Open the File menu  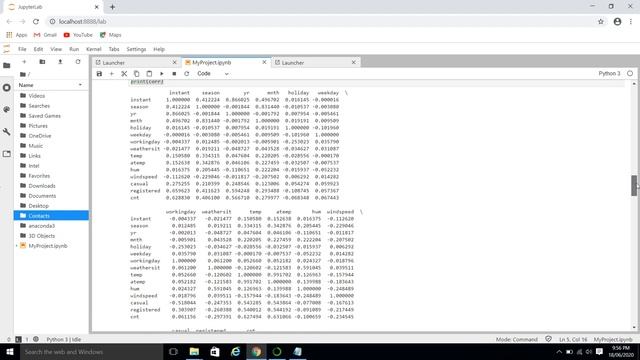point(22,49)
